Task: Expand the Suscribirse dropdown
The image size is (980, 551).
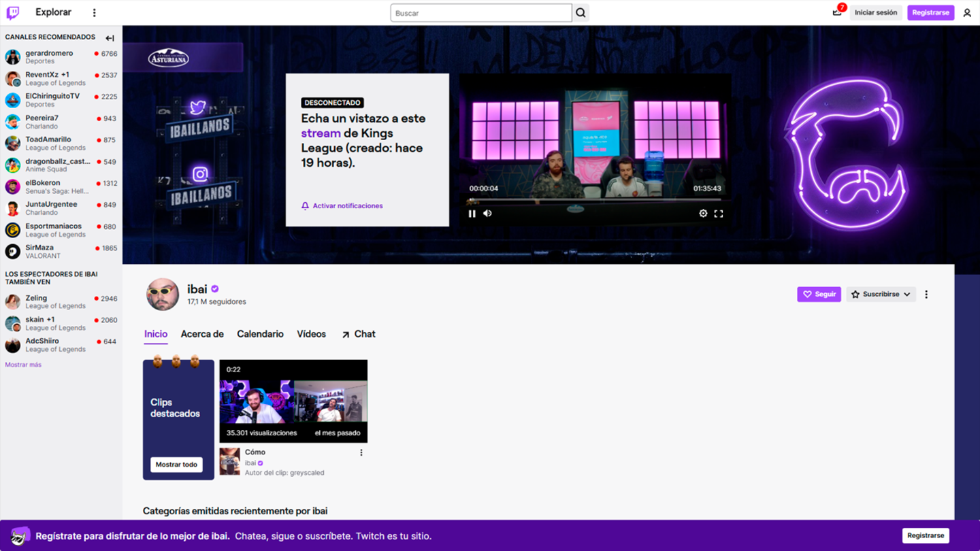Action: point(881,295)
